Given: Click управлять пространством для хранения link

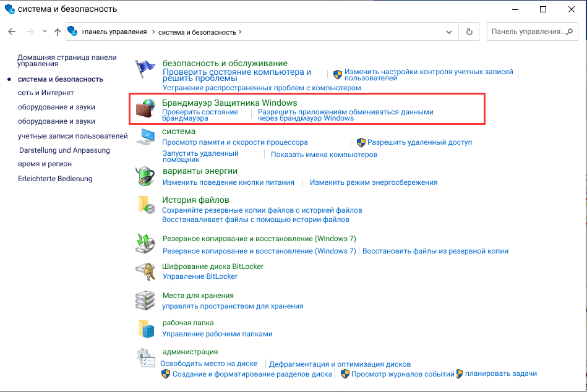Looking at the screenshot, I should 233,306.
